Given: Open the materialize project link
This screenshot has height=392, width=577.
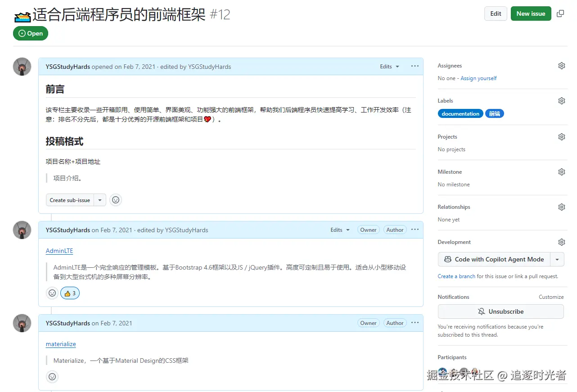Looking at the screenshot, I should (x=61, y=344).
